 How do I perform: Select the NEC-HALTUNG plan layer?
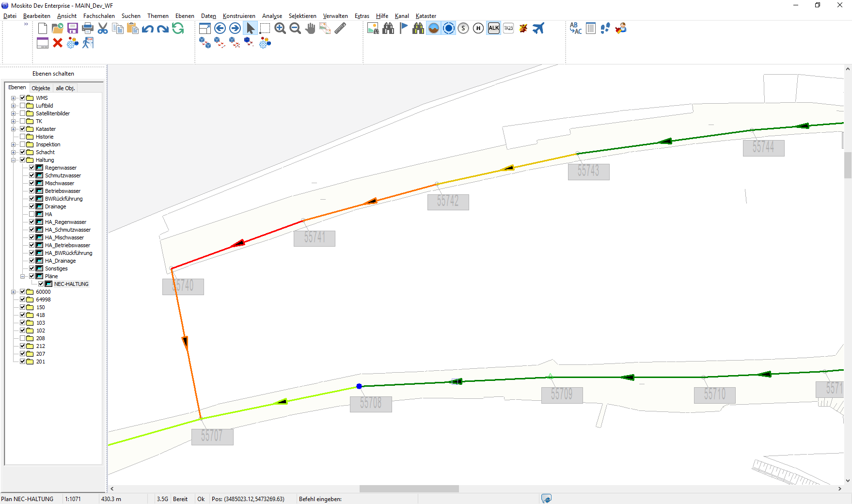pyautogui.click(x=71, y=284)
